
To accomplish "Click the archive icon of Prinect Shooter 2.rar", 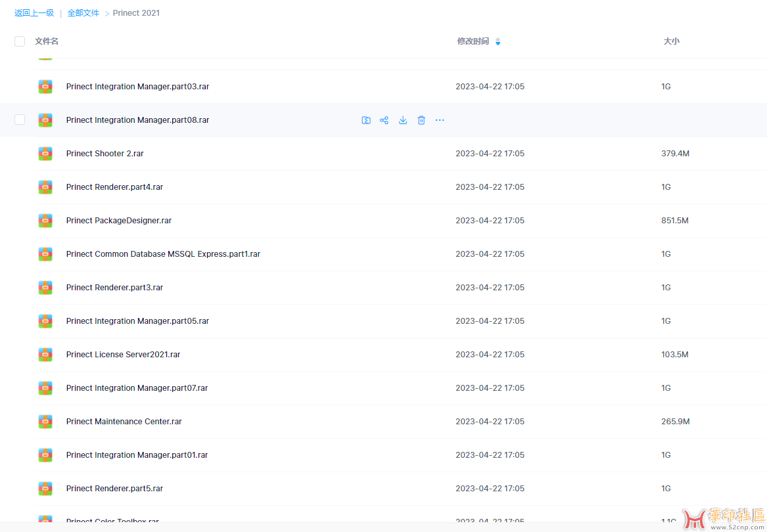I will [x=45, y=154].
